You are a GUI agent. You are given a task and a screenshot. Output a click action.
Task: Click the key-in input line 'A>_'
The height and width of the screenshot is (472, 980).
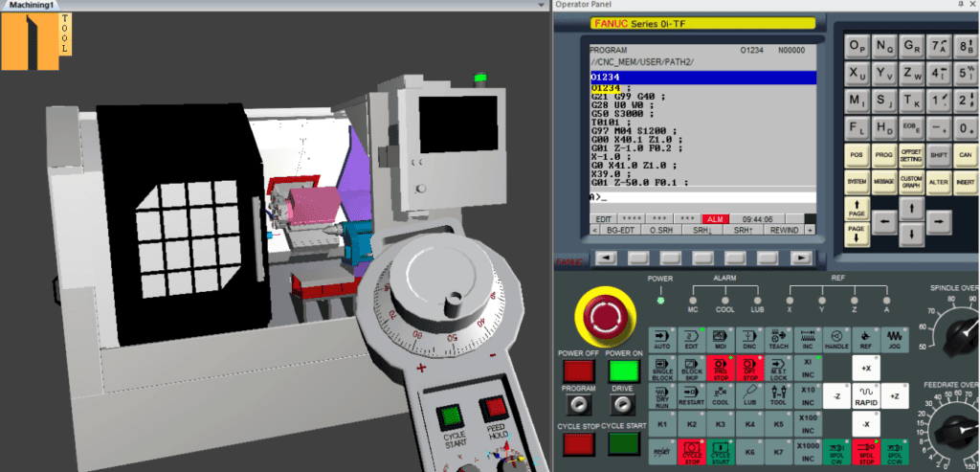pyautogui.click(x=702, y=197)
